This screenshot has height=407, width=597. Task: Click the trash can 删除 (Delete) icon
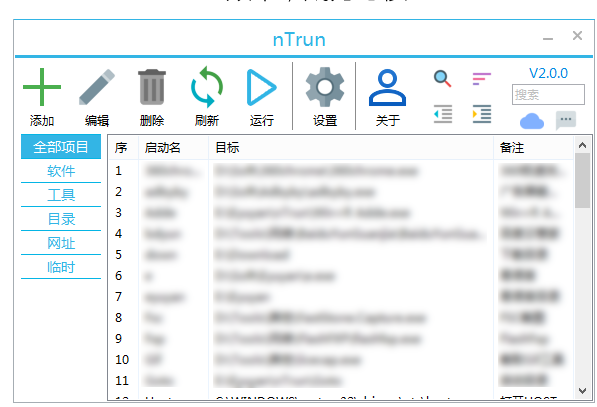[x=152, y=87]
